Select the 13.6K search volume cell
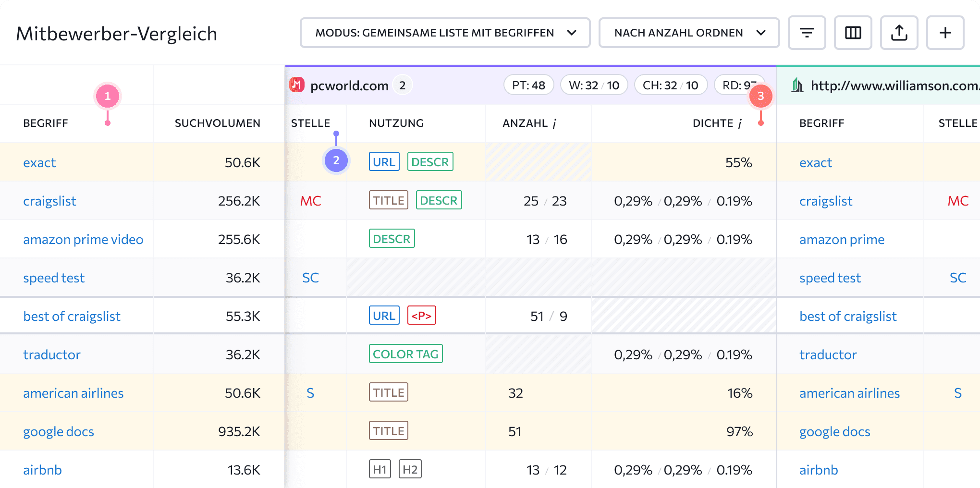 click(244, 470)
